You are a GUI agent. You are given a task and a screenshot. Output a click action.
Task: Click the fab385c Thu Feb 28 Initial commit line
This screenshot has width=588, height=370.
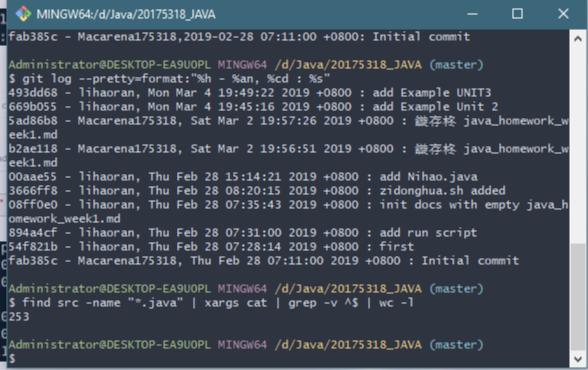pos(264,261)
